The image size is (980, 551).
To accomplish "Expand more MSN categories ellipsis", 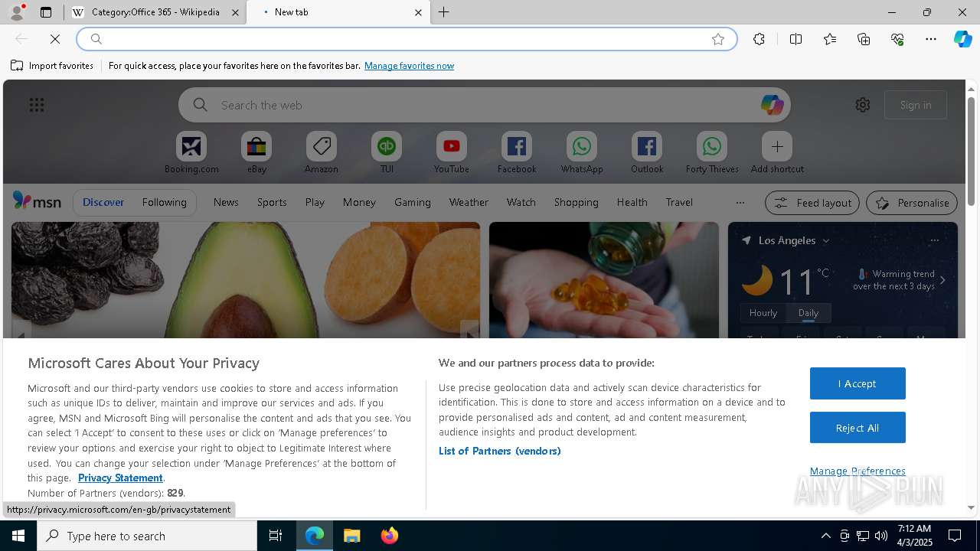I will point(740,202).
